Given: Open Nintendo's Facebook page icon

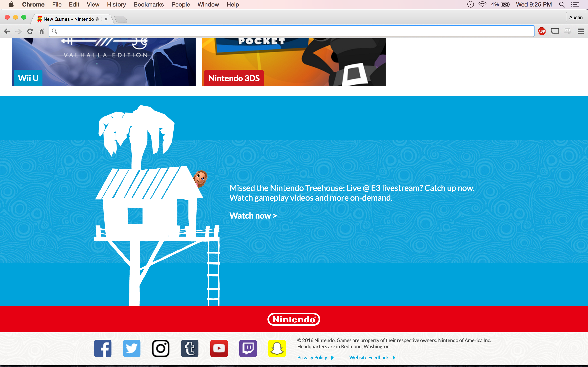Looking at the screenshot, I should (102, 348).
